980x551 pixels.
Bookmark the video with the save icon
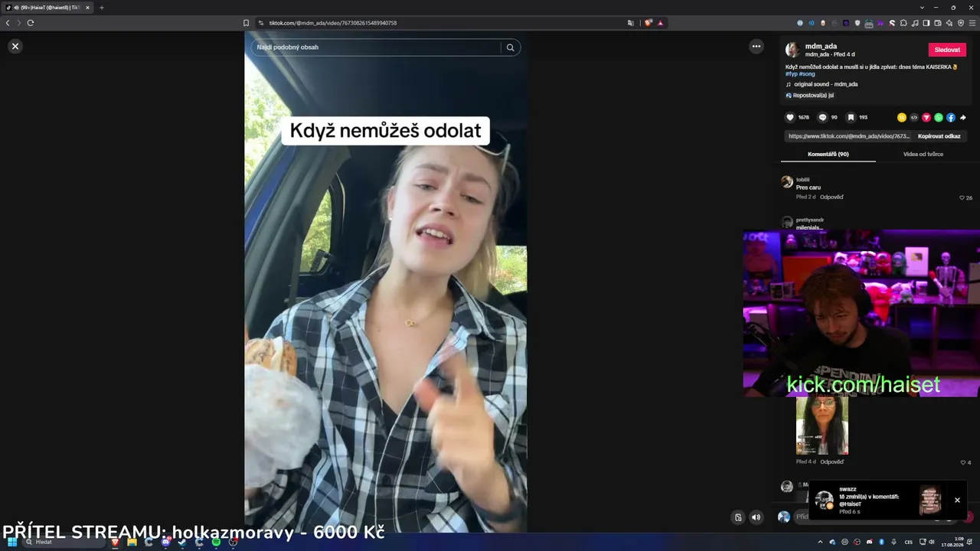pyautogui.click(x=851, y=118)
